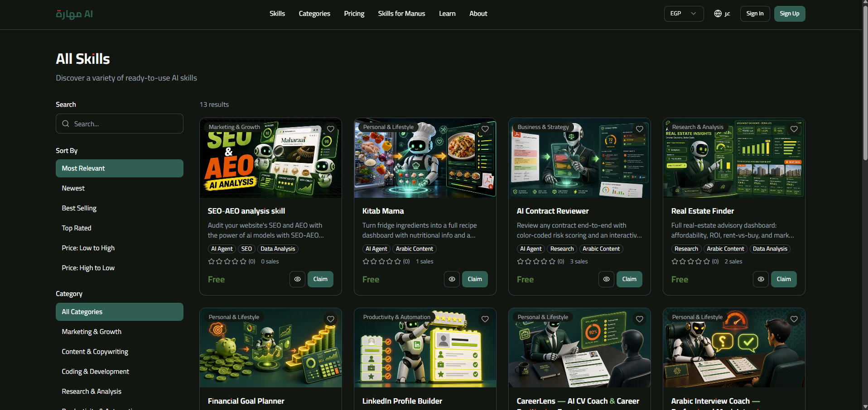Click the Productivity & Automation category badge
This screenshot has height=410, width=868.
pos(396,317)
